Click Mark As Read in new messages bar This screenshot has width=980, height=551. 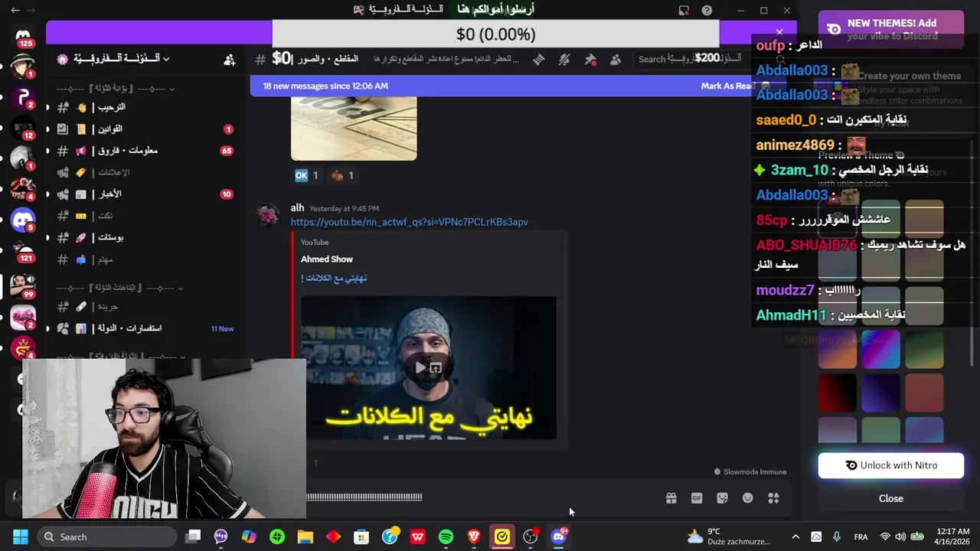(727, 86)
